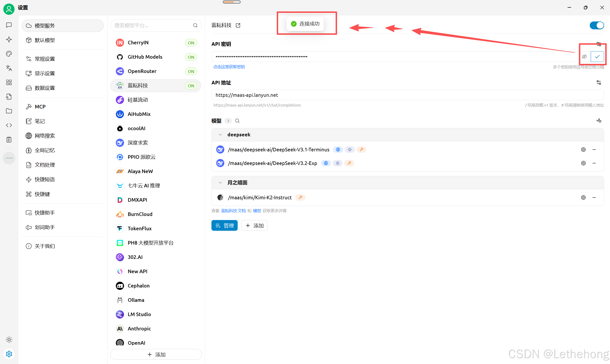Click the blue 管理 button

224,226
